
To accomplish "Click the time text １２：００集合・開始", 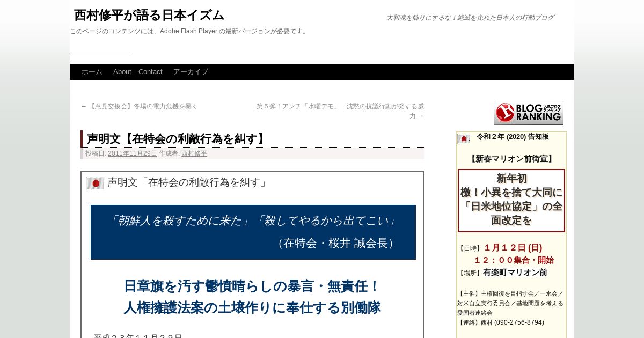I will pos(514,260).
